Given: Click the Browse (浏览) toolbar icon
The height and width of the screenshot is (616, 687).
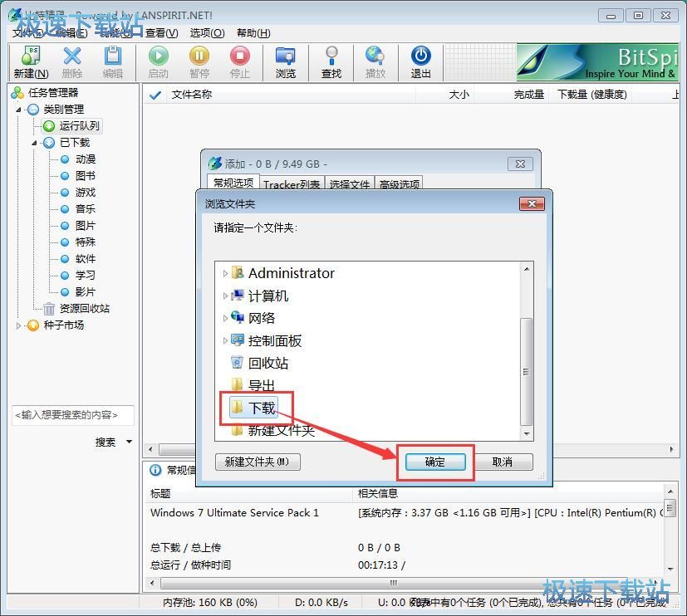Looking at the screenshot, I should point(285,62).
